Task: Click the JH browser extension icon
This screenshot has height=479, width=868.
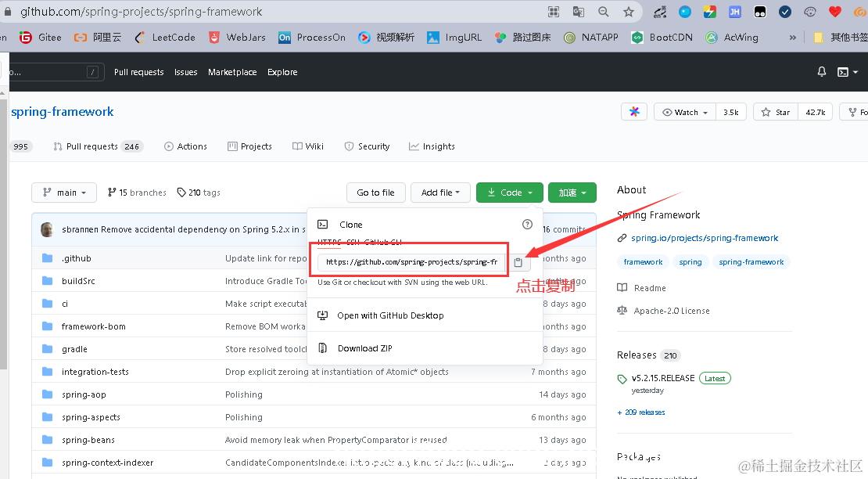Action: point(734,12)
